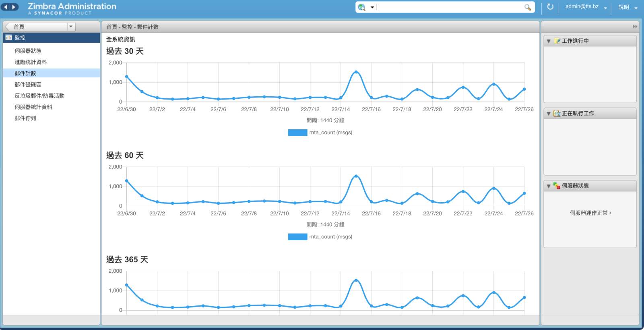Click the 22/7/15 peak point in 30-day chart
This screenshot has width=644, height=330.
click(x=356, y=72)
